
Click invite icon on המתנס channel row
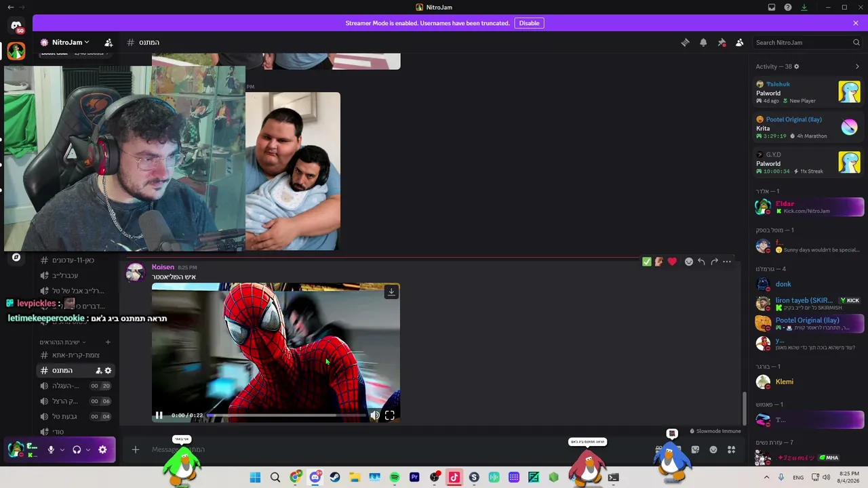pos(98,371)
